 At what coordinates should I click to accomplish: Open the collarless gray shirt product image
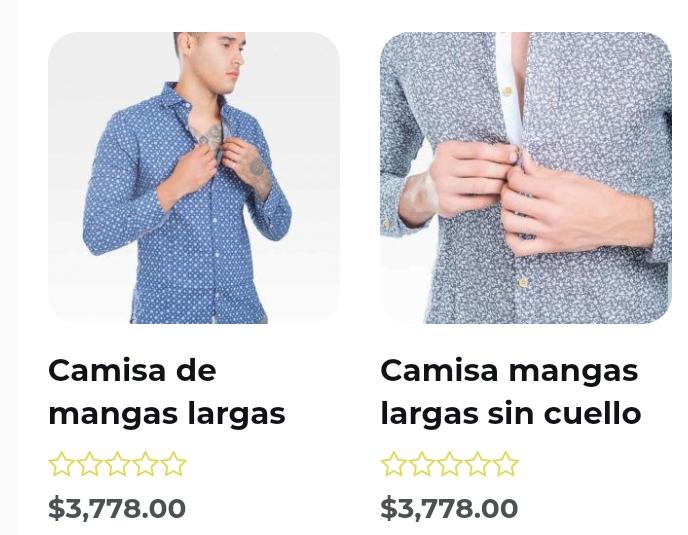click(526, 178)
